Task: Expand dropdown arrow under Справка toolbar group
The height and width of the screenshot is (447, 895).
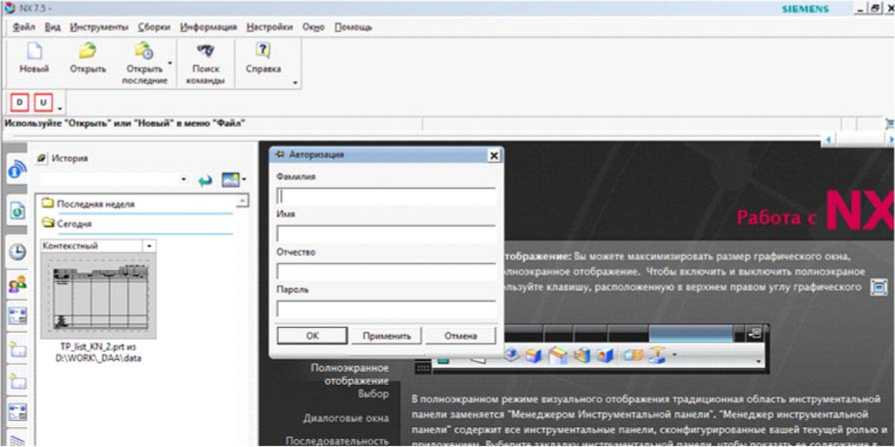Action: [x=295, y=83]
